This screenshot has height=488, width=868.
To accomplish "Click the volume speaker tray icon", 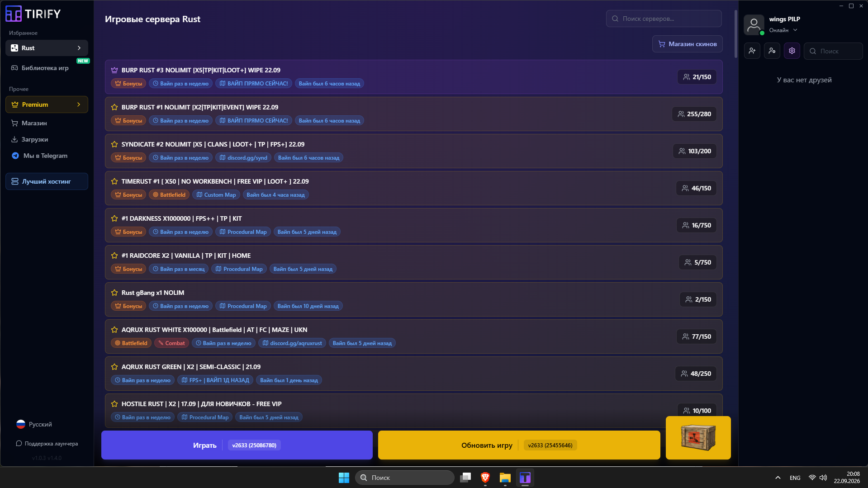I will [x=823, y=478].
